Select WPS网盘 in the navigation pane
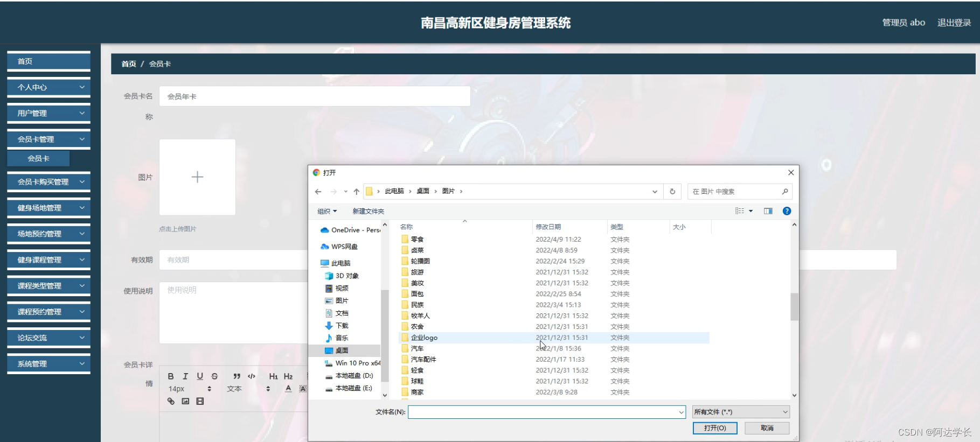Image resolution: width=980 pixels, height=442 pixels. [339, 247]
